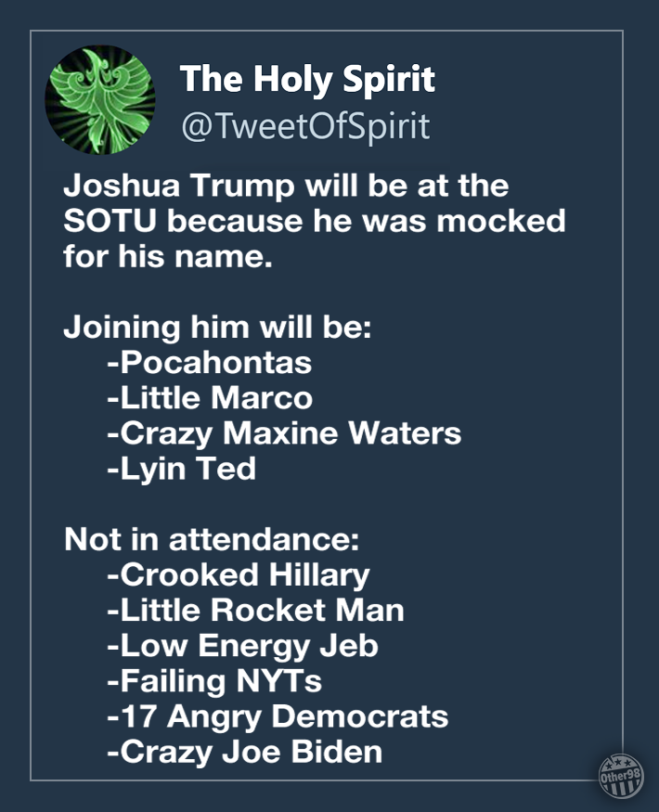This screenshot has width=659, height=812.
Task: Click the green phoenix profile avatar
Action: click(x=100, y=100)
